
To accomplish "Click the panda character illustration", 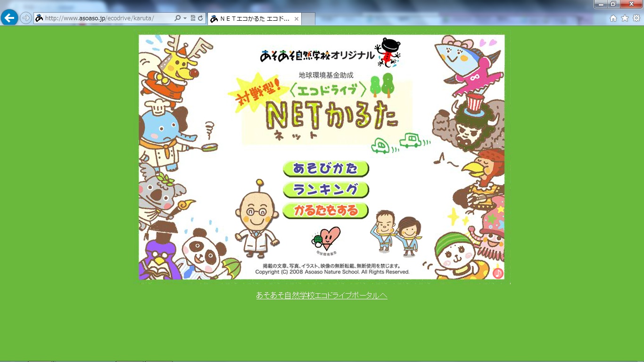I will [204, 254].
